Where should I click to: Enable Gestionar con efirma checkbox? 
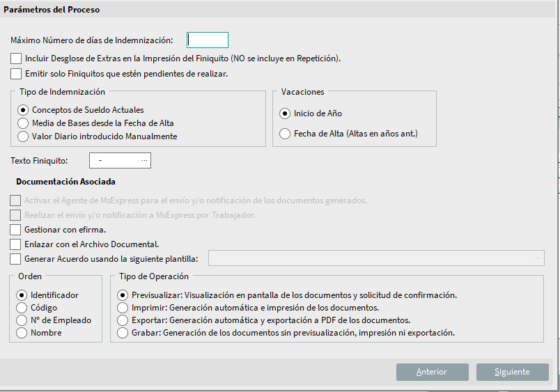16,229
